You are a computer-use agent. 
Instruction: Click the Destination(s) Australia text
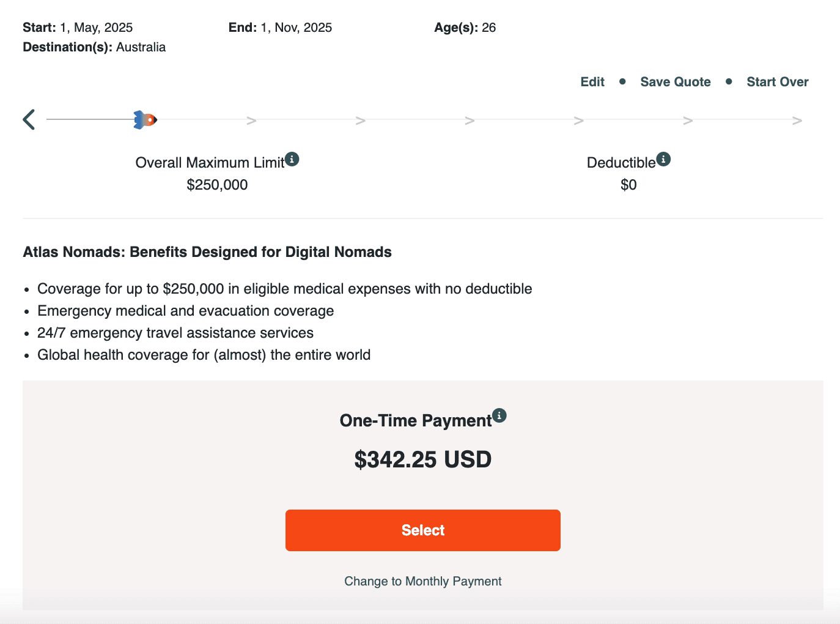coord(94,47)
